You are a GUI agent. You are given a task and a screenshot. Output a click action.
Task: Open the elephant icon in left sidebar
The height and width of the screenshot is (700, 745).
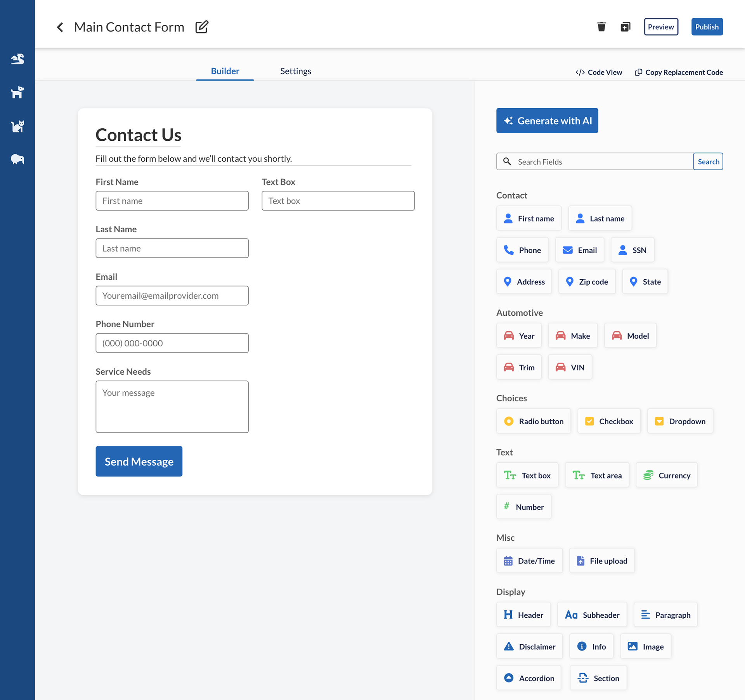tap(17, 159)
